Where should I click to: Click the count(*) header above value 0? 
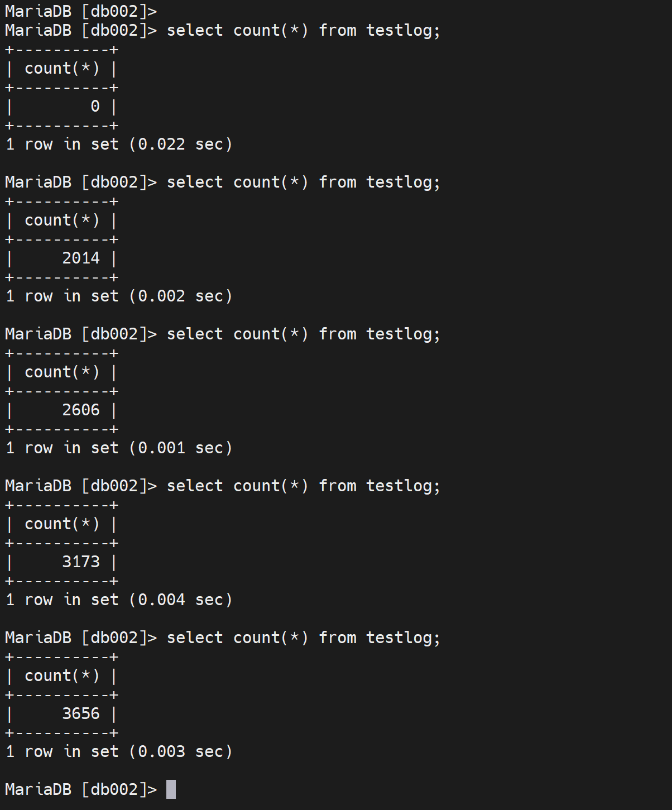pos(62,68)
